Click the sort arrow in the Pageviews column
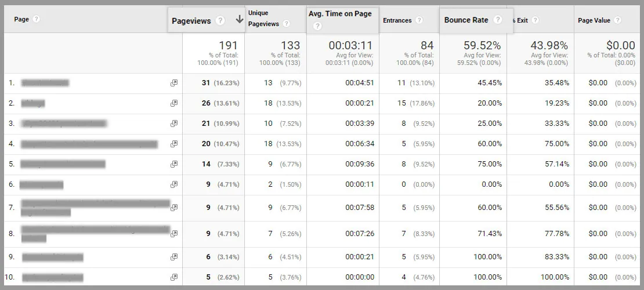Viewport: 644px width, 290px height. [x=240, y=20]
